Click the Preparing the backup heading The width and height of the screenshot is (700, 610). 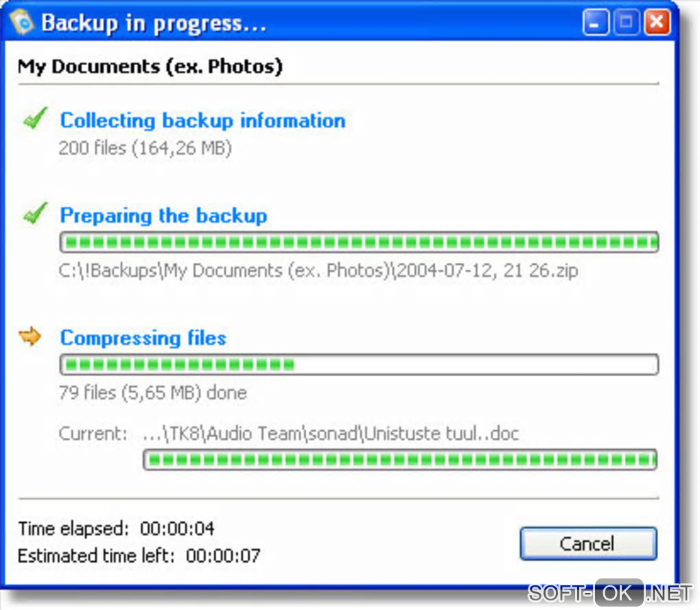coord(163,216)
